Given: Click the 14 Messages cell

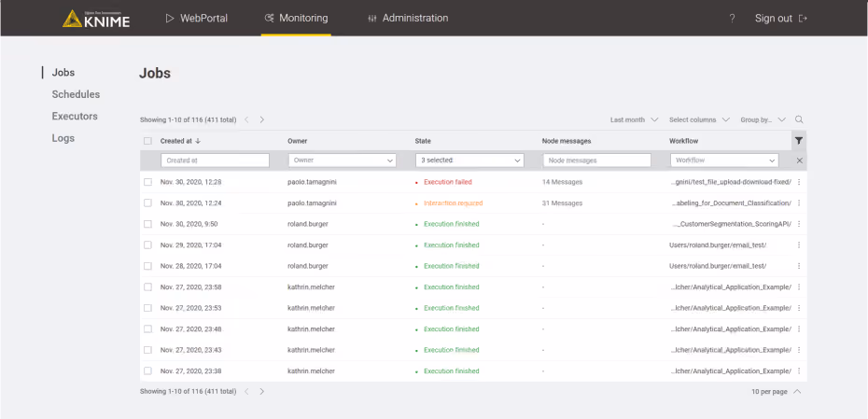Looking at the screenshot, I should [x=562, y=182].
